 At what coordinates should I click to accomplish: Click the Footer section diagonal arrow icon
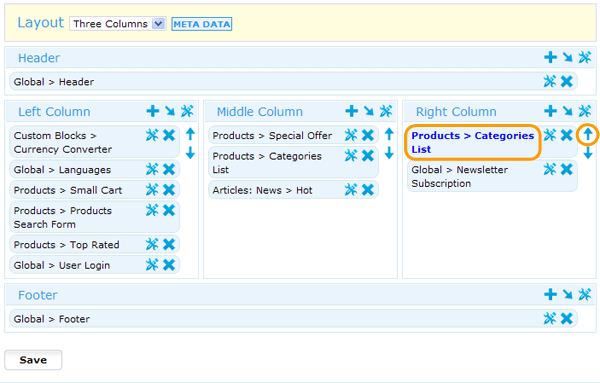tap(567, 294)
